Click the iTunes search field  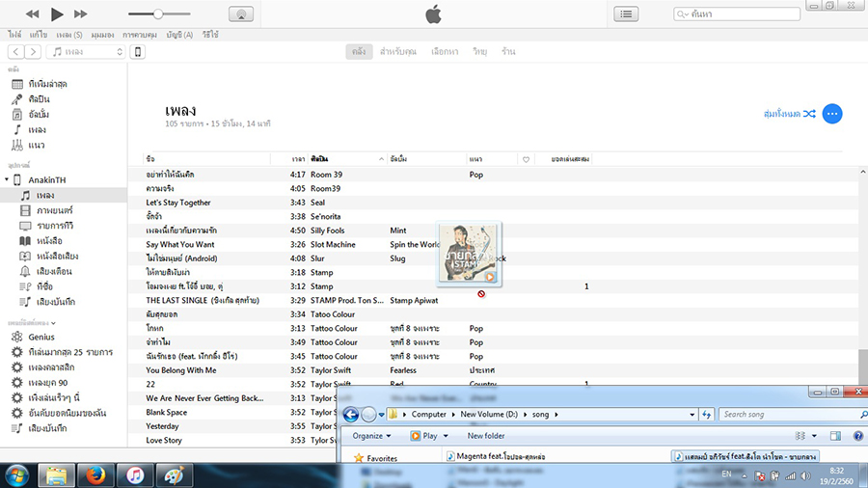[x=737, y=14]
